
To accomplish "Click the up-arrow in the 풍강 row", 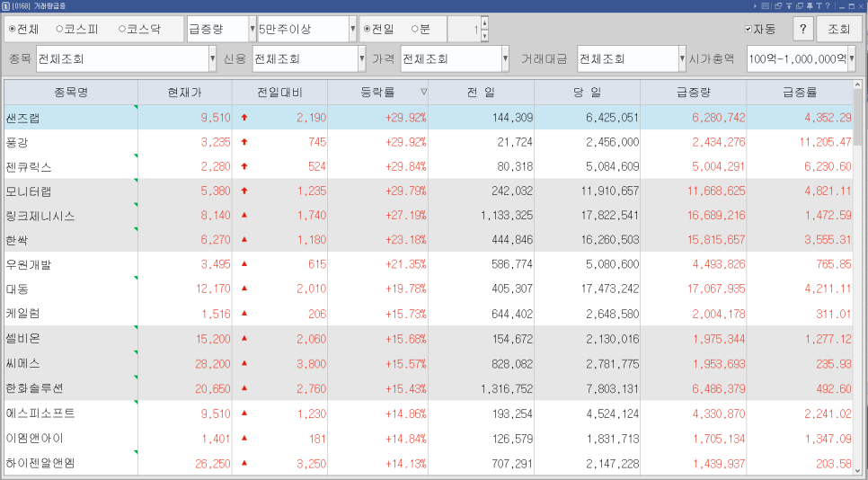I will pyautogui.click(x=244, y=142).
